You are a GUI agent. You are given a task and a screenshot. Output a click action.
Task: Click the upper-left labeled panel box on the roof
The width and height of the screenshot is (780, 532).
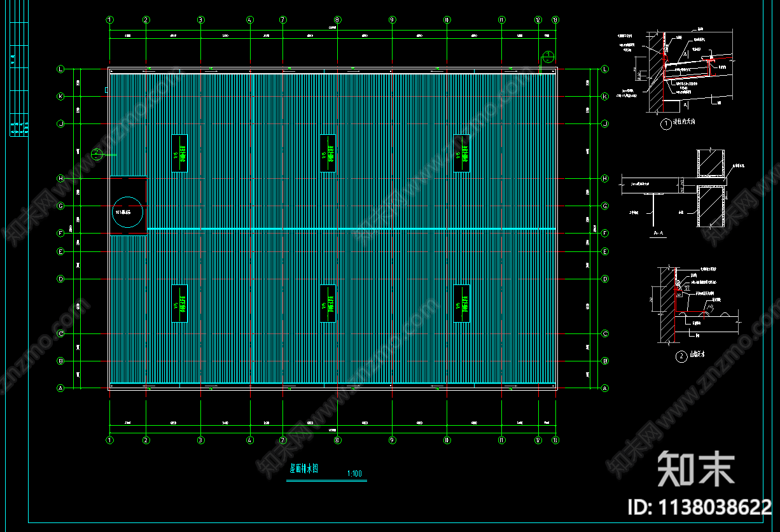pos(179,153)
